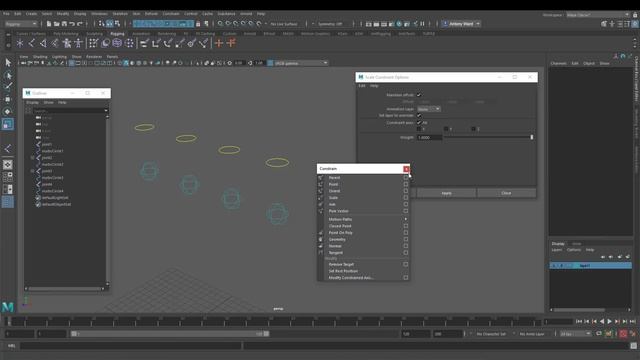Activate the Create Joints shelf tool
640x360 pixels.
coord(31,43)
